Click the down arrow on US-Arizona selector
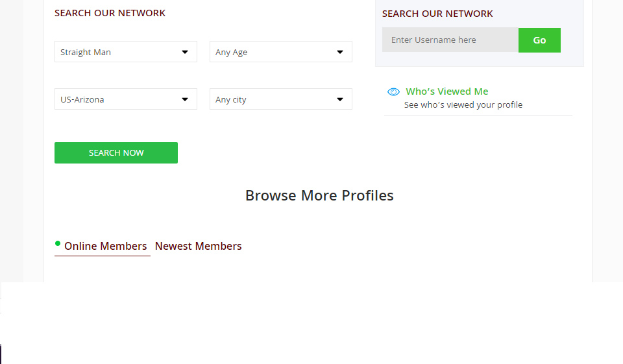623x364 pixels. coord(185,99)
